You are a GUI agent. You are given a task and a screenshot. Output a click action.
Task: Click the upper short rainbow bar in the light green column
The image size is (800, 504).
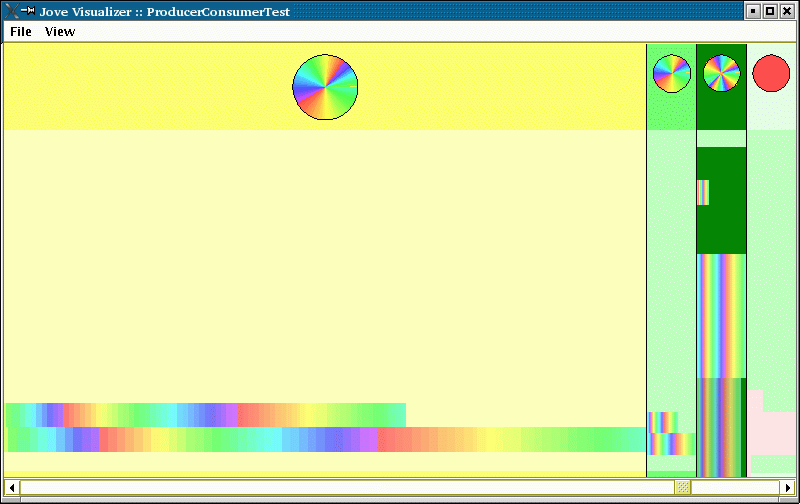point(663,422)
